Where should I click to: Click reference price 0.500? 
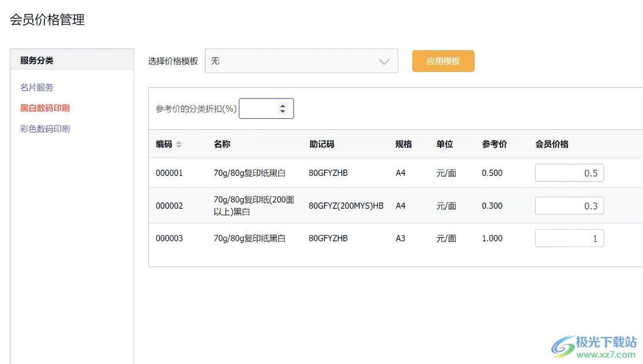492,173
